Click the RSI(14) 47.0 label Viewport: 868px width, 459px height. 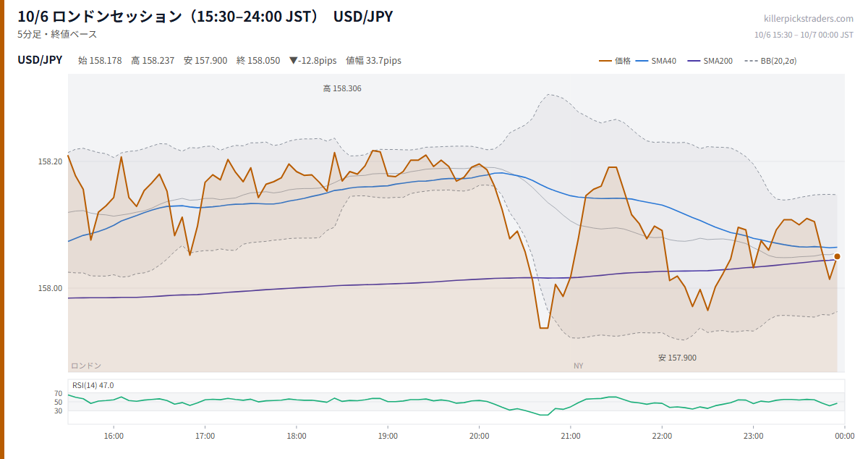[93, 385]
